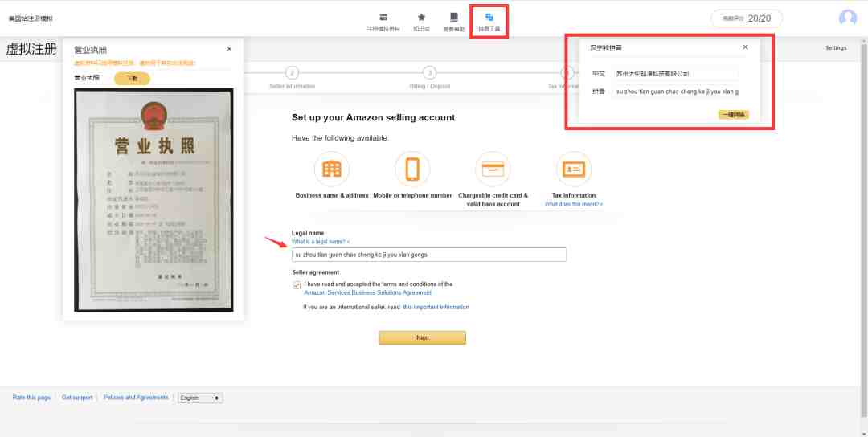Open Settings at the top right
Viewport: 868px width, 437px height.
tap(836, 48)
